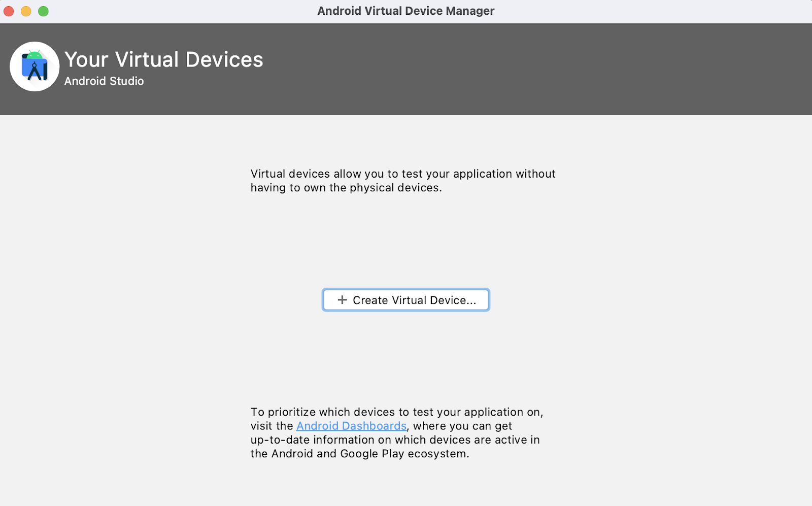Screen dimensions: 812x506
Task: Minimize the window with the yellow button
Action: click(x=26, y=11)
